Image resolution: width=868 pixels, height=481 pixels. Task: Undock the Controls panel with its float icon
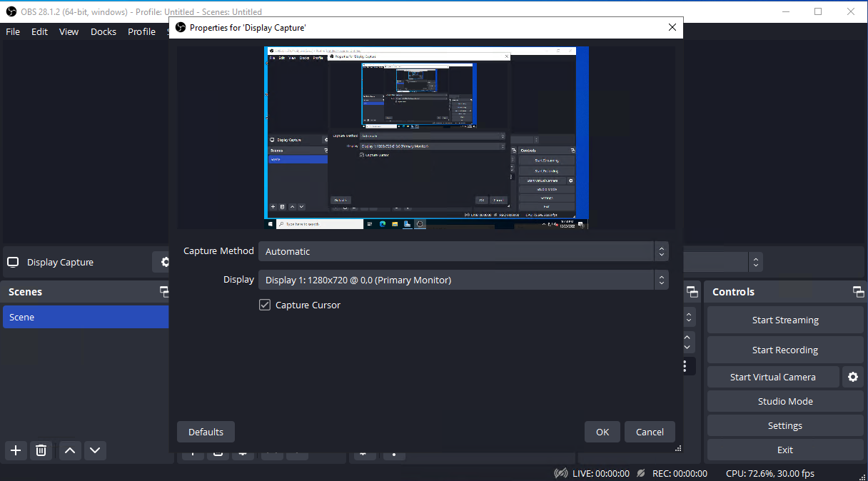click(858, 292)
